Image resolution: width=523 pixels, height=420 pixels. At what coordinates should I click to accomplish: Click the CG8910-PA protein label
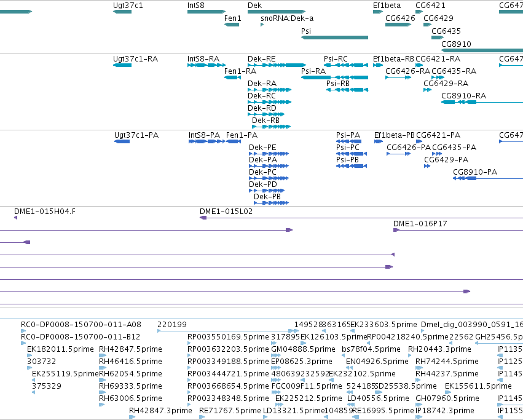(x=475, y=172)
